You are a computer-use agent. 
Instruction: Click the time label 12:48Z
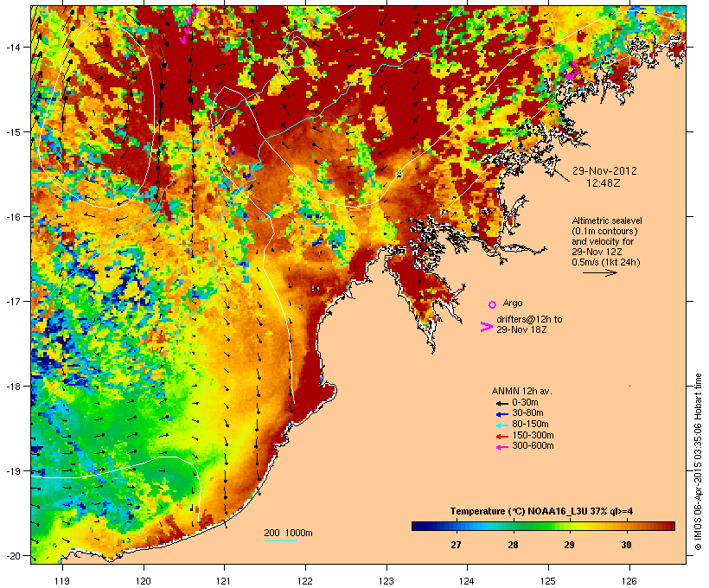tap(604, 183)
